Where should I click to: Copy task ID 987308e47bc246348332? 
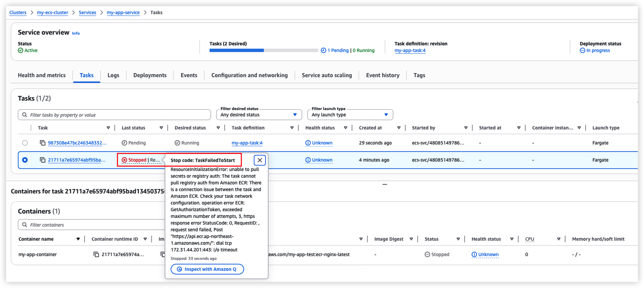(43, 143)
